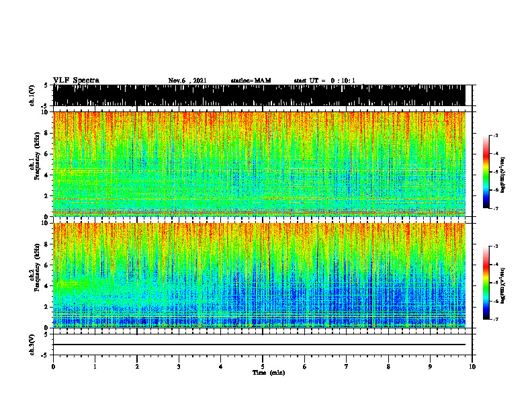The height and width of the screenshot is (411, 532).
Task: Click the 'ch.1(V)' waveform axis label
Action: coord(33,95)
